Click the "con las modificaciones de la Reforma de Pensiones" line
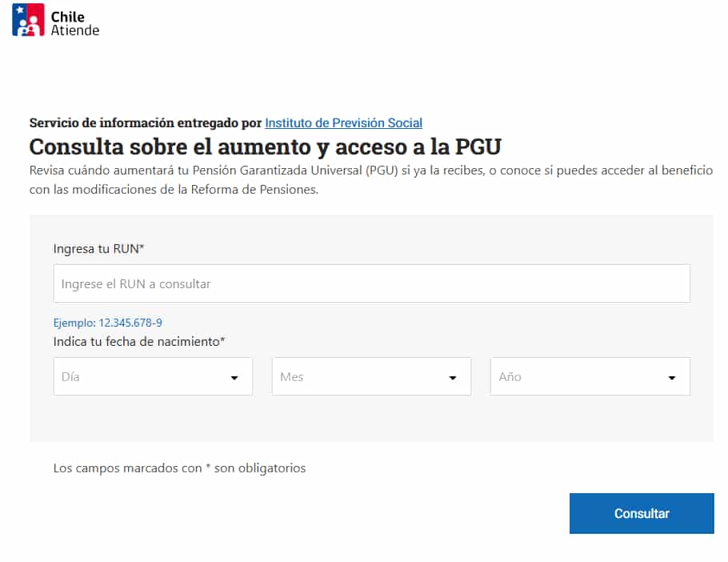 (174, 190)
